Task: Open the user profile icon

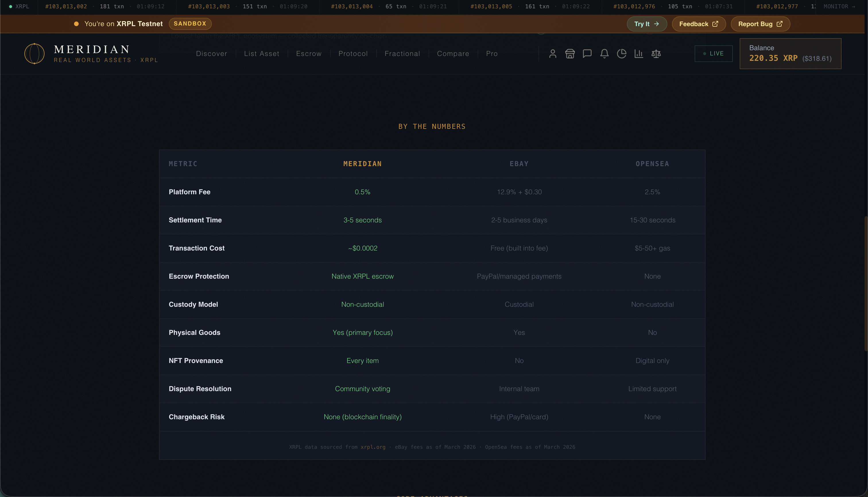Action: (x=553, y=54)
